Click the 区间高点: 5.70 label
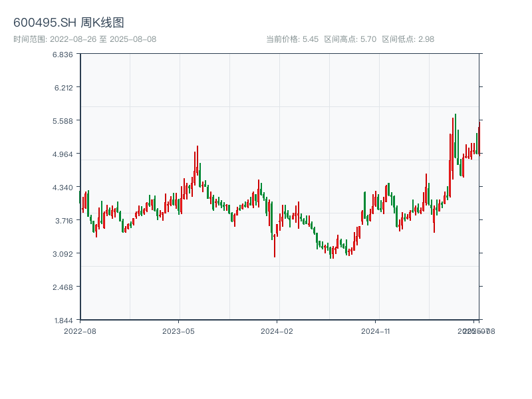This screenshot has width=532, height=399. [x=350, y=39]
